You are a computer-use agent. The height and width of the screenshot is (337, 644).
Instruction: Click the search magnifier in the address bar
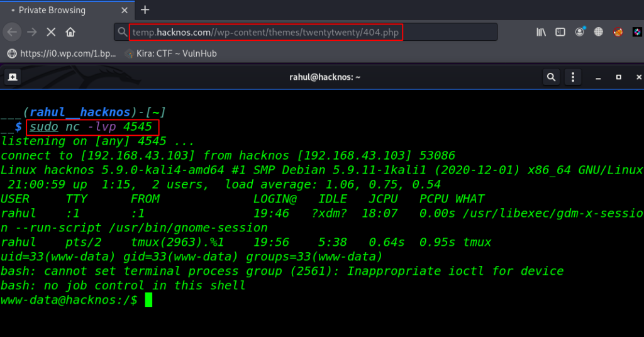122,32
